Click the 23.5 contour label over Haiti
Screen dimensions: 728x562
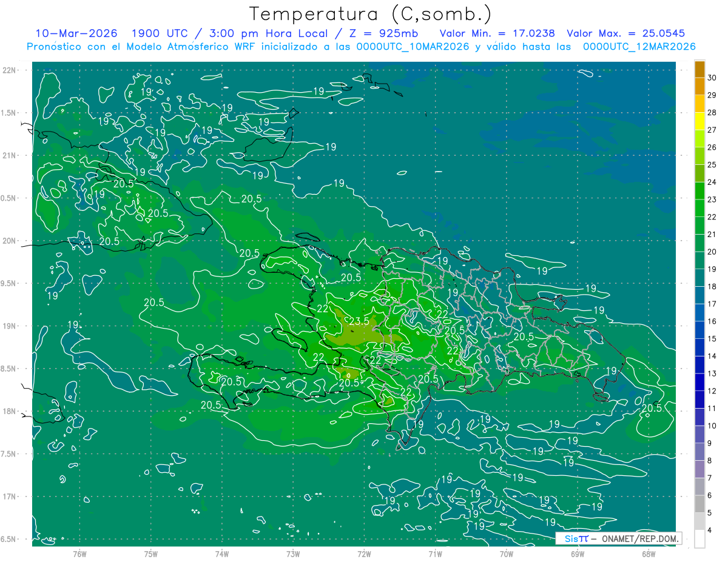(x=360, y=321)
